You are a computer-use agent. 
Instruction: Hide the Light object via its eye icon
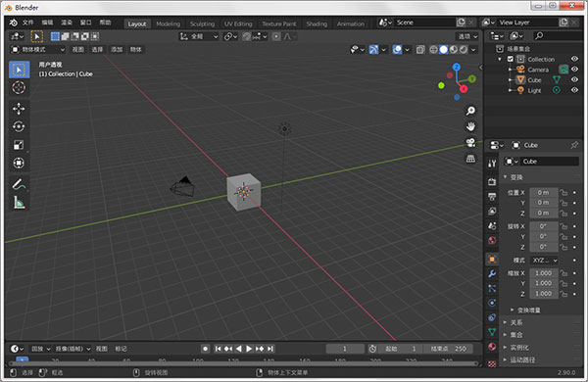pyautogui.click(x=574, y=90)
